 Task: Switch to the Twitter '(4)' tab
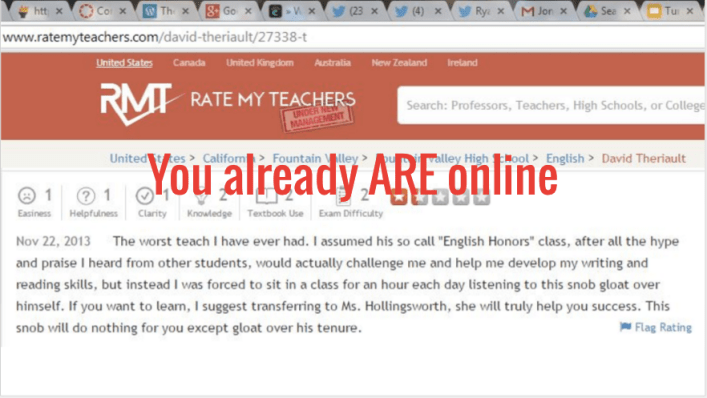(x=418, y=11)
